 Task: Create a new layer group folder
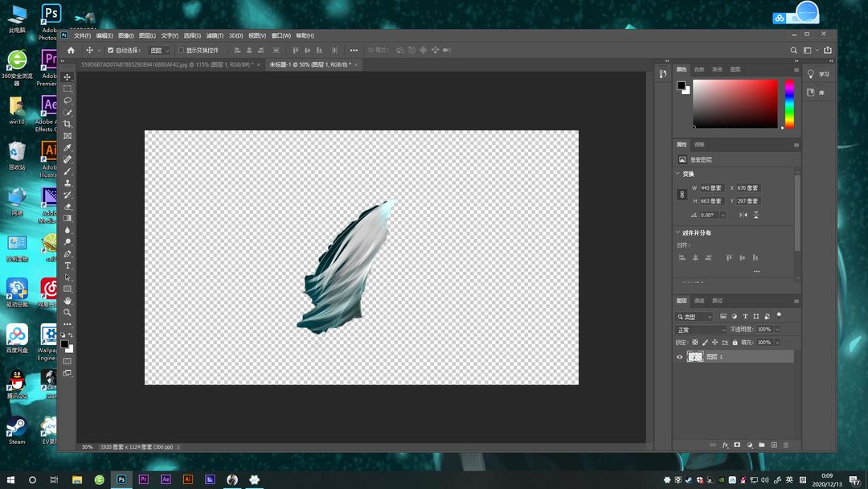click(x=762, y=445)
